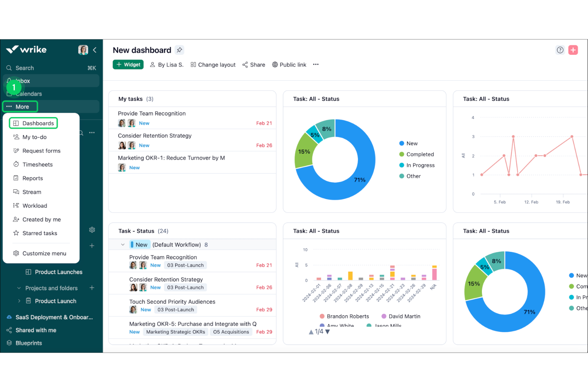Open Search in the sidebar

tap(24, 68)
